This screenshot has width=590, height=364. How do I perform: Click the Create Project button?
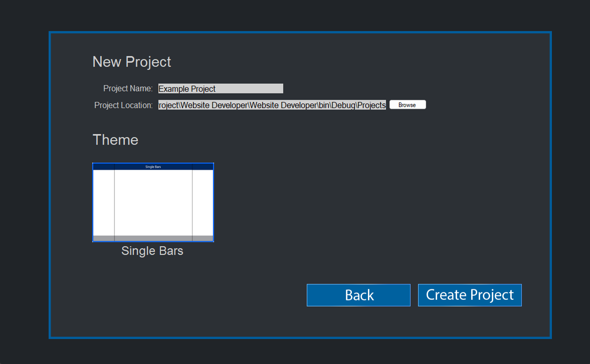[x=470, y=295]
